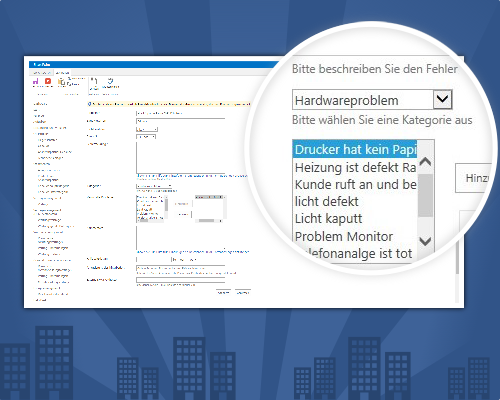Select 'Licht kaputt' in the magnified list
Viewport: 500px width, 400px height.
pos(329,219)
